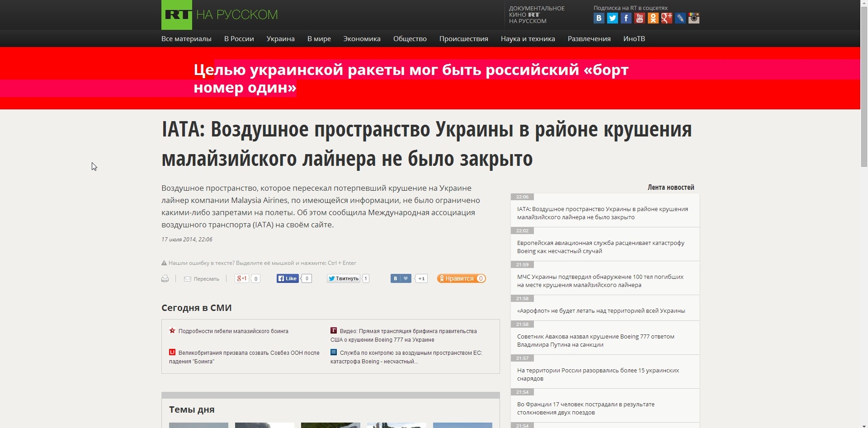The height and width of the screenshot is (428, 868).
Task: Open the В России menu section
Action: click(239, 39)
